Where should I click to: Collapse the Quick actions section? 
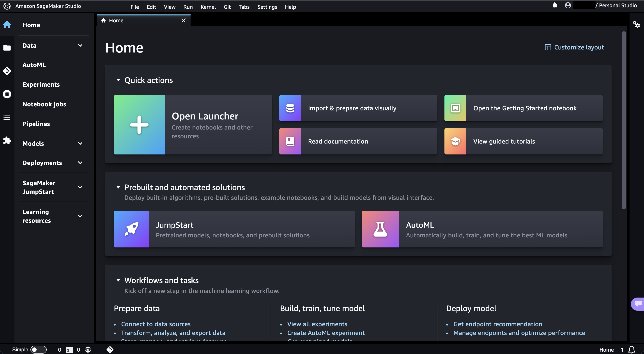coord(118,80)
